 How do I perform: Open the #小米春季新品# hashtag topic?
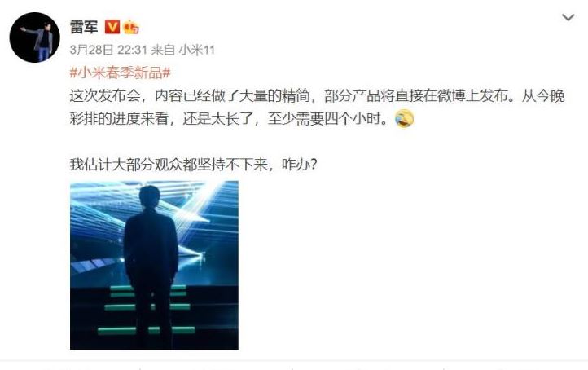[x=120, y=72]
